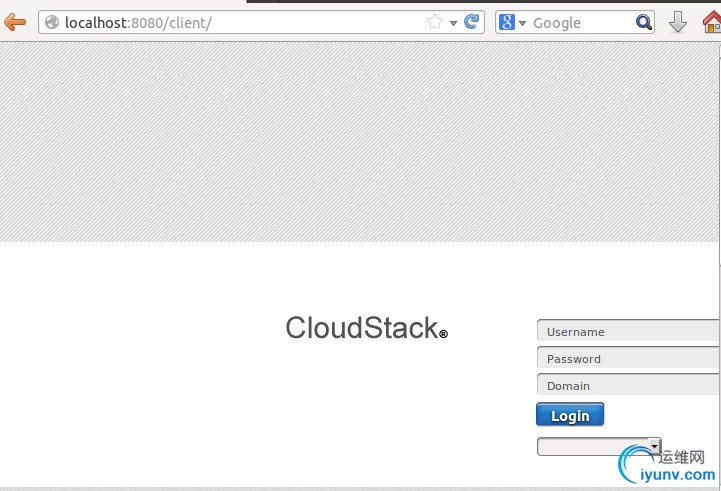The height and width of the screenshot is (491, 721).
Task: Click the Password field
Action: (x=628, y=359)
